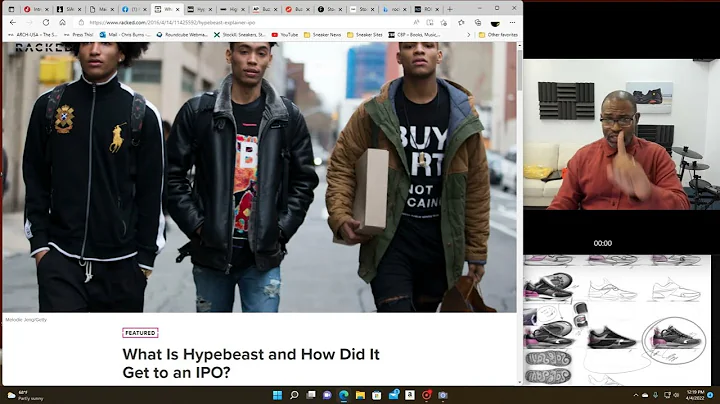Open the taskbar clock and date
Viewport: 720px width, 404px height.
click(695, 395)
